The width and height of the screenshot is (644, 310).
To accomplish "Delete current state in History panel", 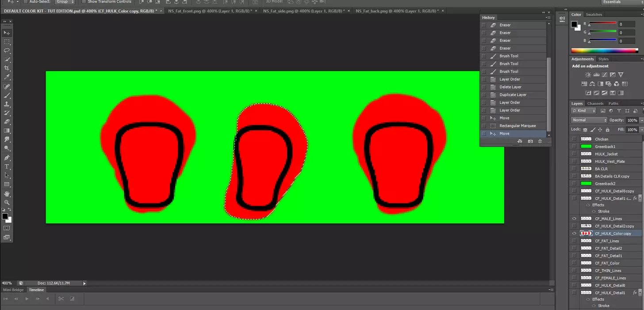I will coord(540,141).
